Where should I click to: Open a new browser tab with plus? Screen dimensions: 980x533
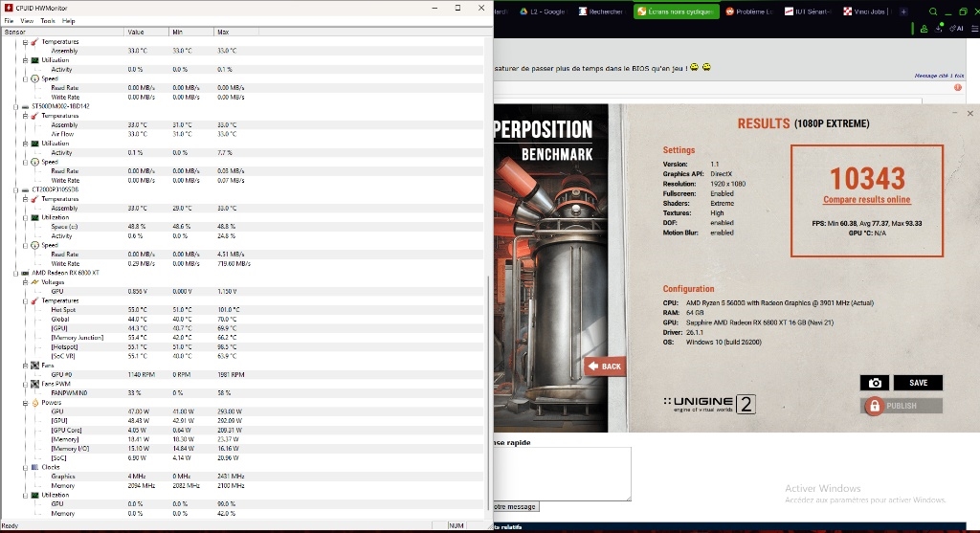point(903,11)
